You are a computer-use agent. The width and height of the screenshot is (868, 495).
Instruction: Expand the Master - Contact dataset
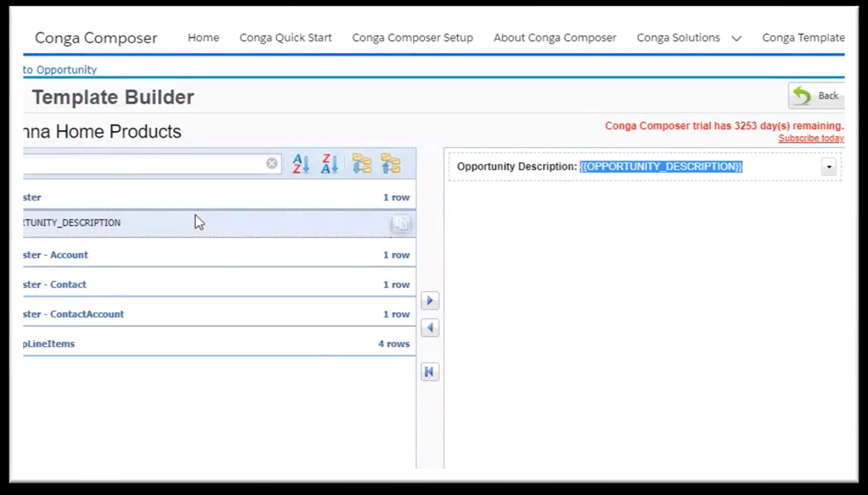(219, 284)
